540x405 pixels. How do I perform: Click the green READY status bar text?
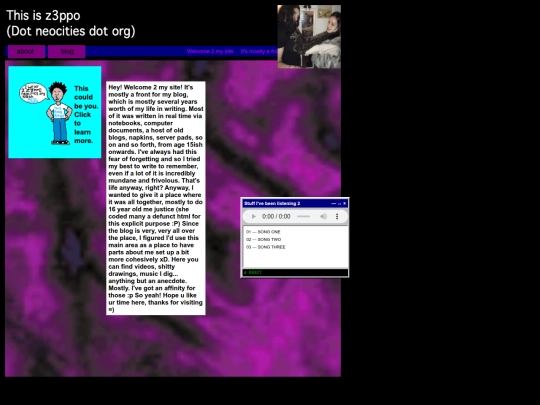click(253, 272)
